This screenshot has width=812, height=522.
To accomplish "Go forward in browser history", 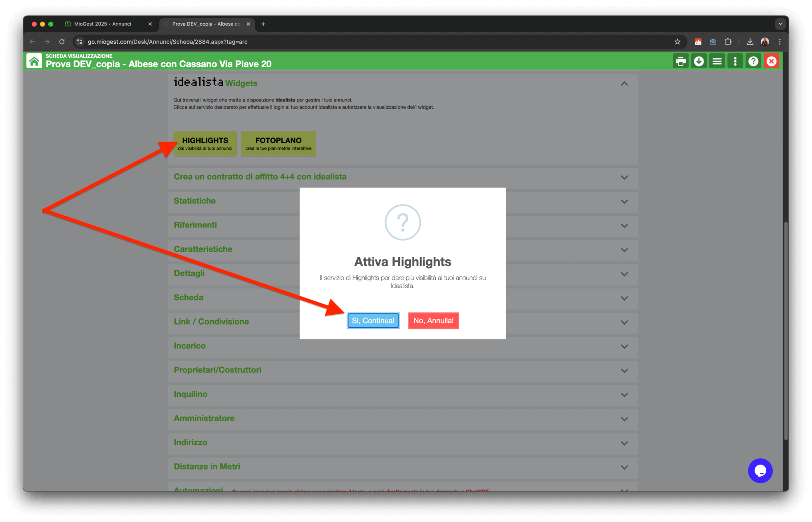I will 47,42.
